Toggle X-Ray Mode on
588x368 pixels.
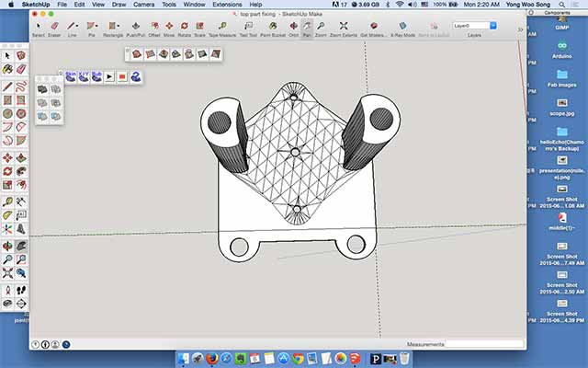tap(402, 29)
